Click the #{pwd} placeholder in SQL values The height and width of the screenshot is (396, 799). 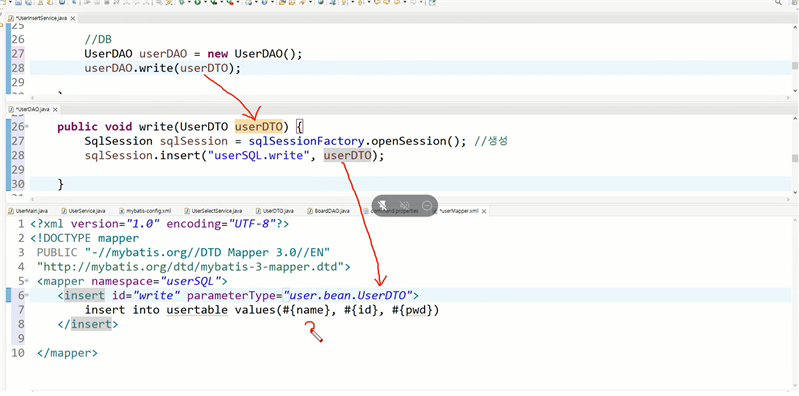click(x=411, y=310)
